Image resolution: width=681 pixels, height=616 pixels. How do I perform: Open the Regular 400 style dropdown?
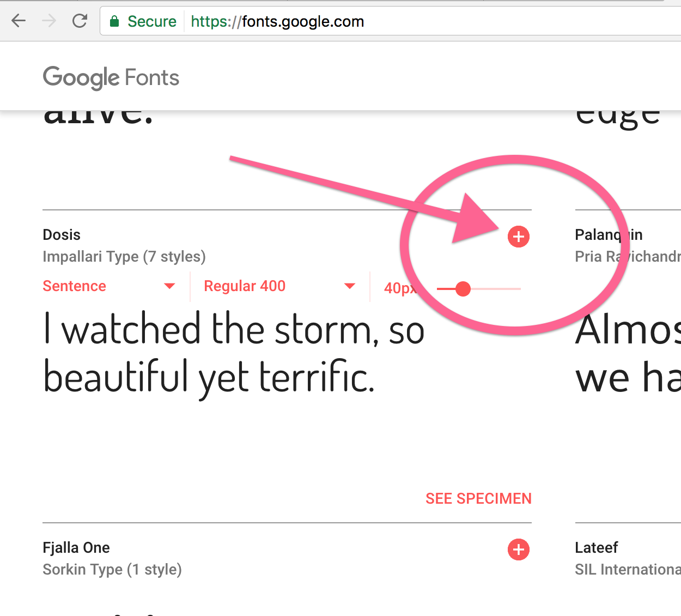(279, 286)
